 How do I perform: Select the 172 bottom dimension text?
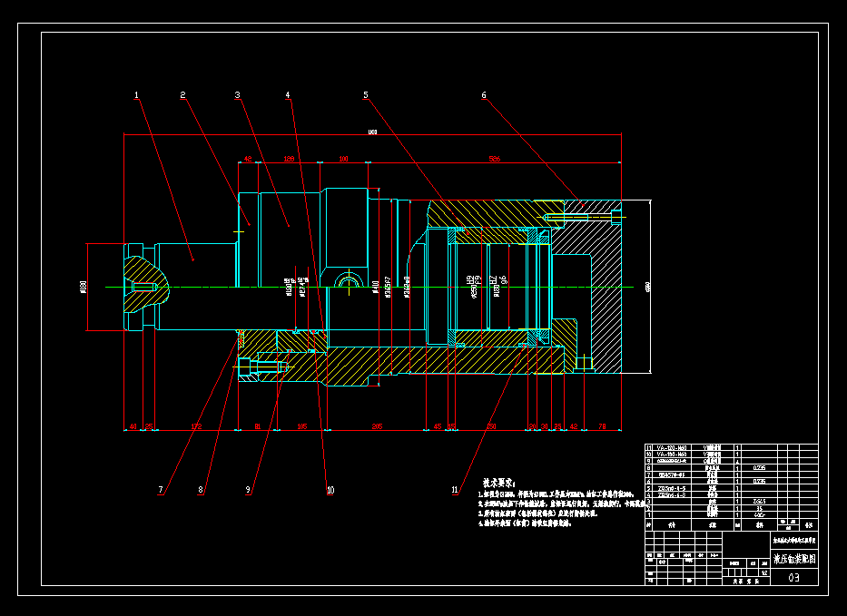[196, 426]
